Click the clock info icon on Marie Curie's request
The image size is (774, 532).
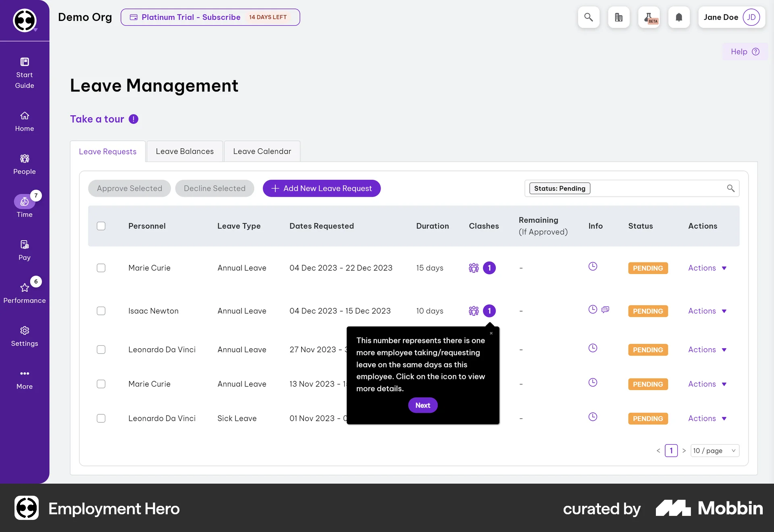coord(592,266)
